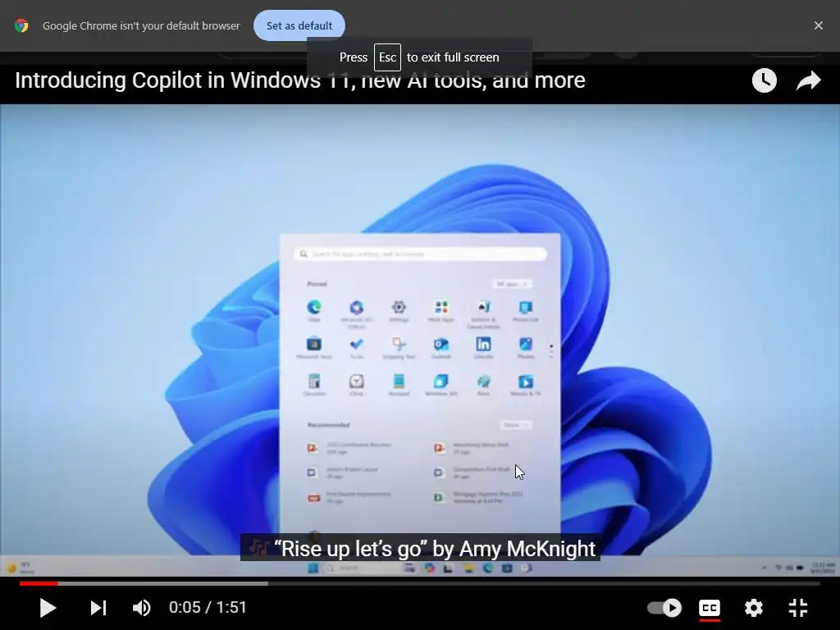
Task: Open the player settings gear
Action: [x=753, y=608]
